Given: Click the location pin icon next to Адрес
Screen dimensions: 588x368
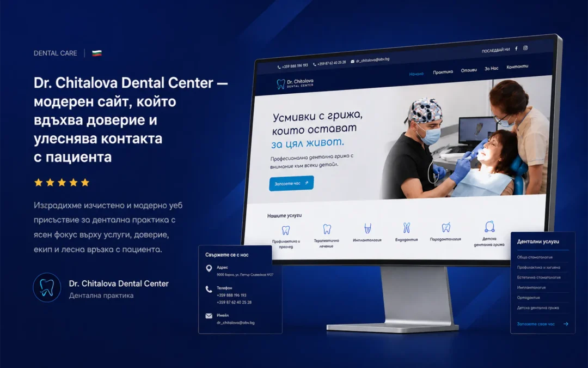Looking at the screenshot, I should [209, 268].
